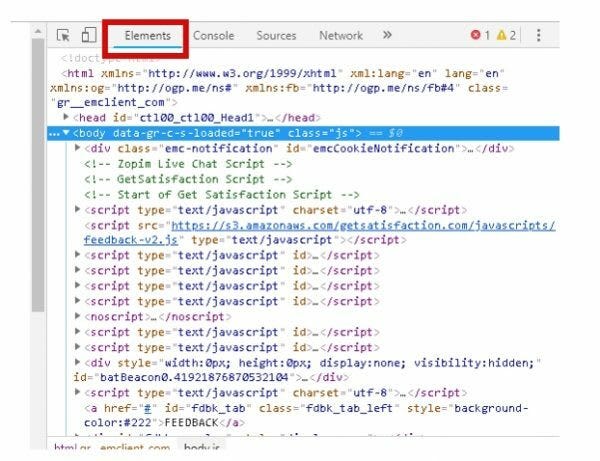600x461 pixels.
Task: Select the GetSatisfaction Script comment
Action: pyautogui.click(x=188, y=179)
